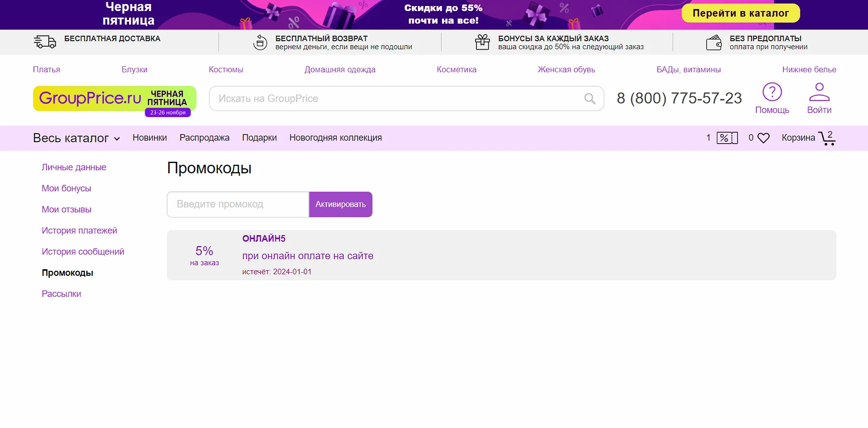Click the promo coupon percent icon
The width and height of the screenshot is (868, 428).
(x=727, y=138)
